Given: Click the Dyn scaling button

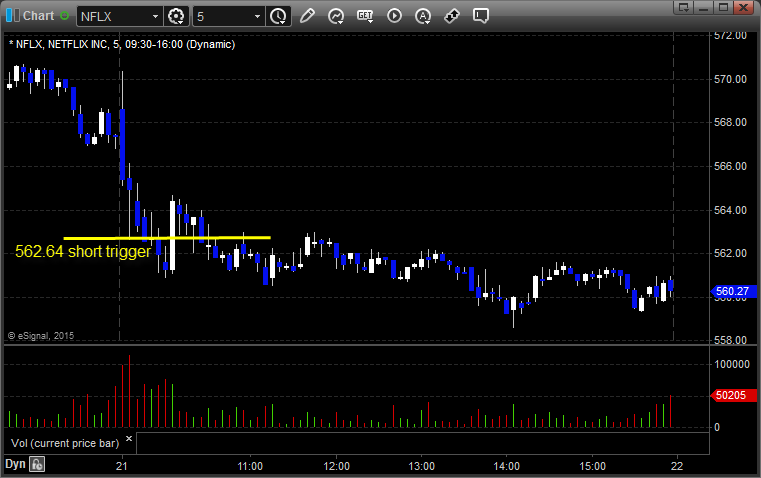Looking at the screenshot, I should pos(15,464).
